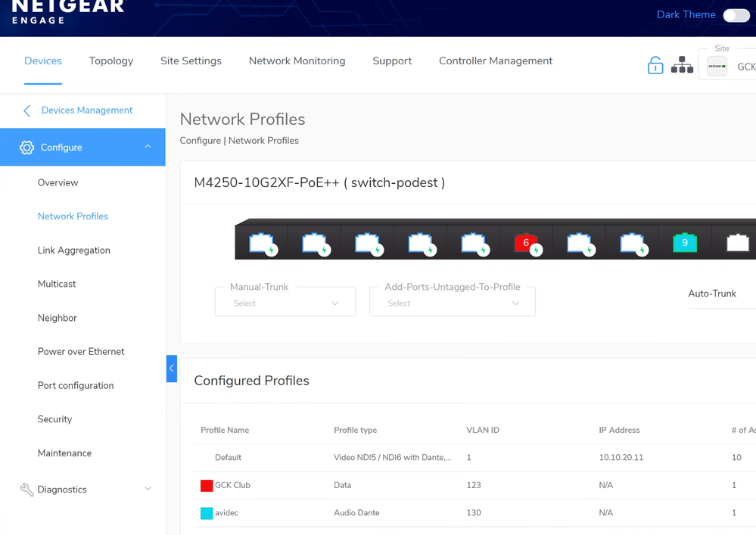Go to the Network Monitoring tab
This screenshot has width=756, height=535.
[297, 61]
